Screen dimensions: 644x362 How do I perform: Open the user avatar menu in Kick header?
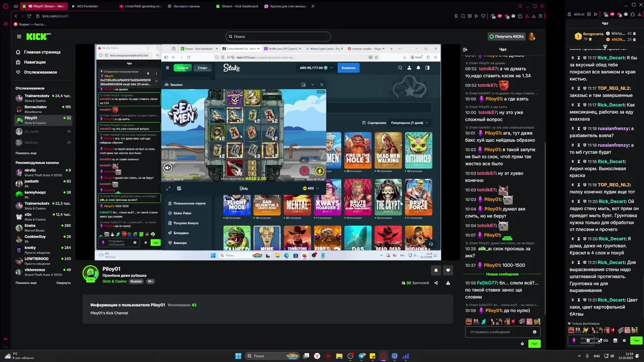(x=532, y=36)
